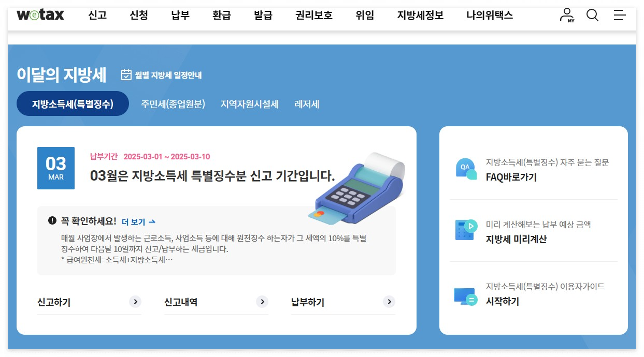This screenshot has width=644, height=357.
Task: Click the 03월은 지방소득세 특별징수분 신고 기간입니다 headline
Action: coord(212,175)
